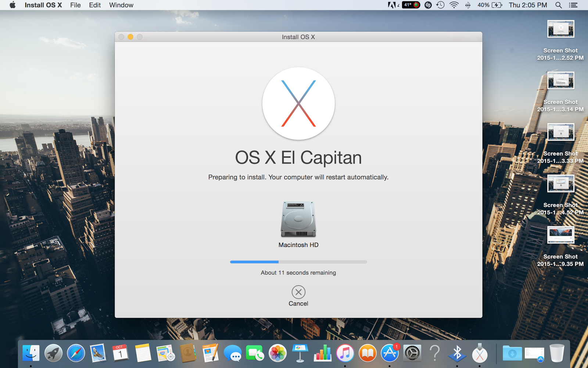Select Screen Shot 2015-1...2.52 PM thumbnail
Image resolution: width=588 pixels, height=368 pixels.
561,29
